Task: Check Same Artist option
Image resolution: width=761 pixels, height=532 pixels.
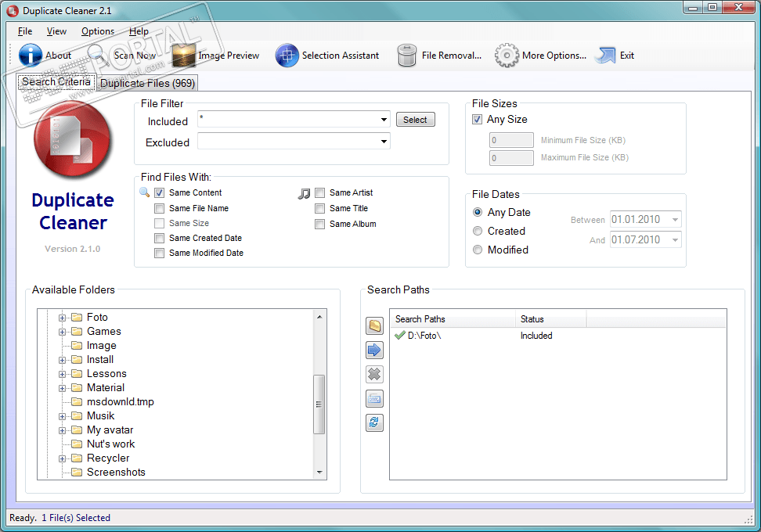Action: point(320,192)
